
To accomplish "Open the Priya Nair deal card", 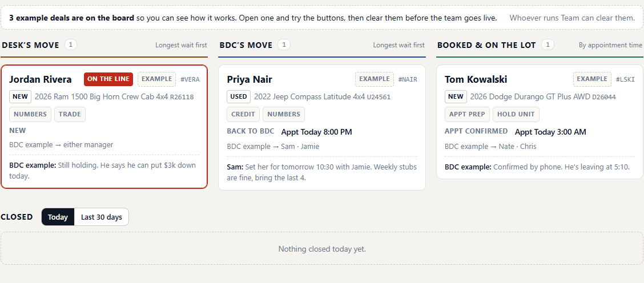I will pyautogui.click(x=322, y=127).
